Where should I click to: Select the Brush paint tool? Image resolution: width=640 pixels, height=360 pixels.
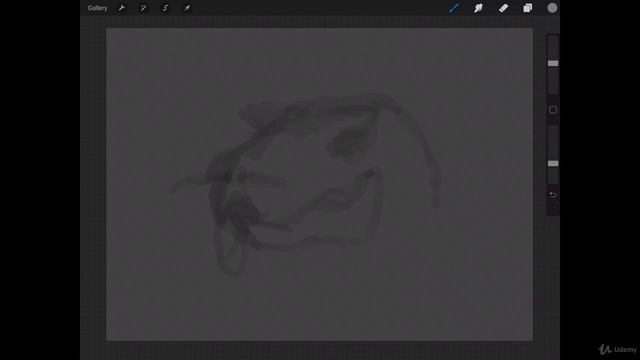tap(454, 8)
